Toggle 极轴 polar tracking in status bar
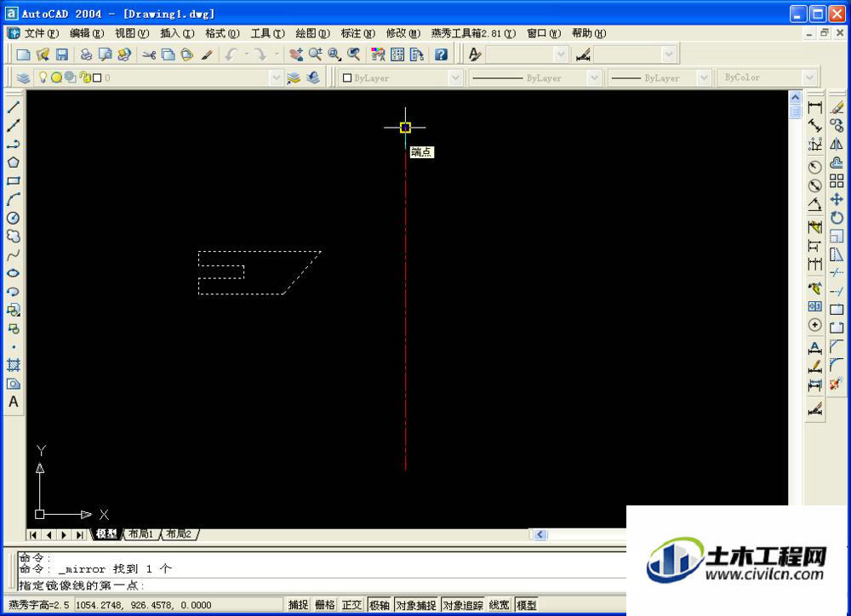851x616 pixels. point(380,605)
